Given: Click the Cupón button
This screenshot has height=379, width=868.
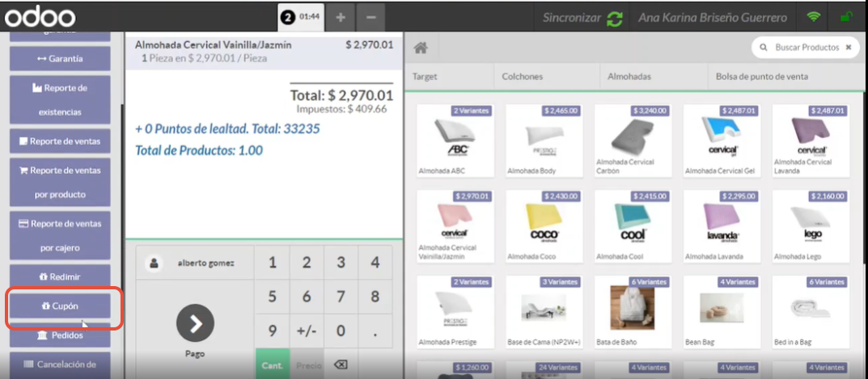Looking at the screenshot, I should 60,306.
